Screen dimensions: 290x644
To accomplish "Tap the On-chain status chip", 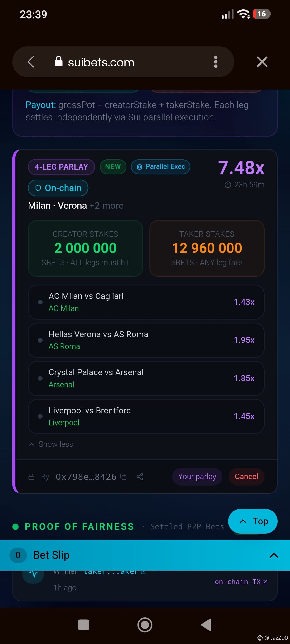I will click(58, 188).
